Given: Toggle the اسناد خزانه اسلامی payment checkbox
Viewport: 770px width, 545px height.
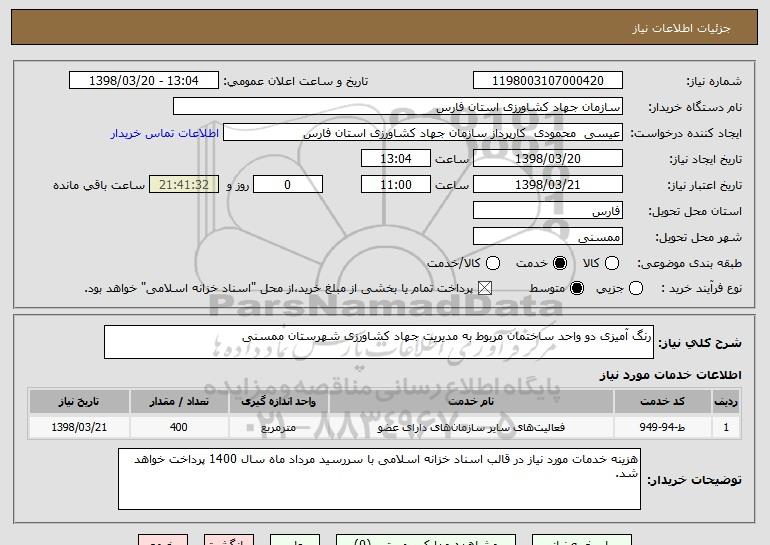Looking at the screenshot, I should click(x=485, y=288).
